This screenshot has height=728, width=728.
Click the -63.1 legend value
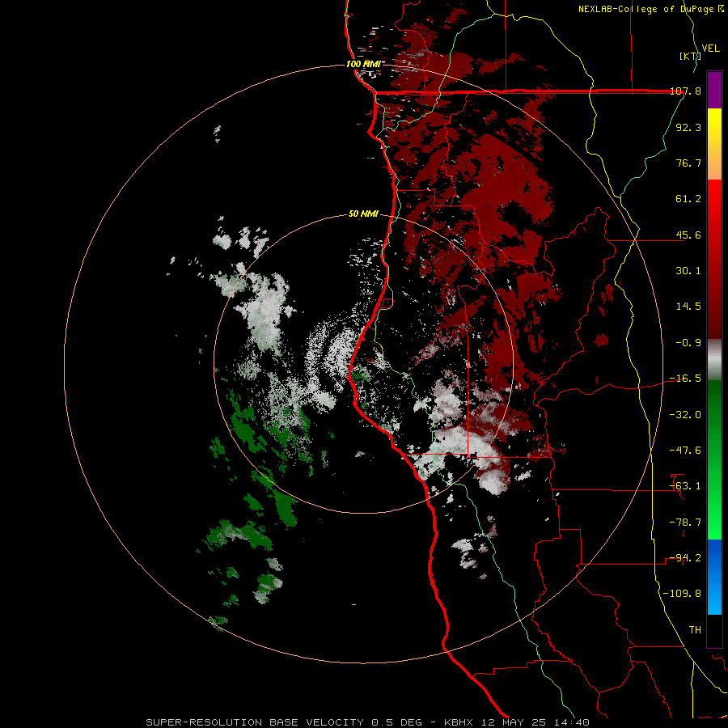pyautogui.click(x=686, y=486)
